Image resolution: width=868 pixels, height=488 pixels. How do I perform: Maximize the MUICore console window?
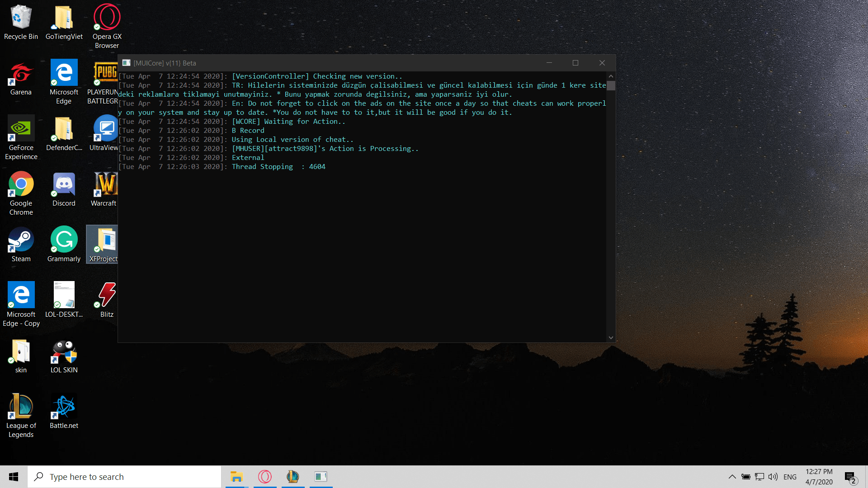[x=576, y=63]
